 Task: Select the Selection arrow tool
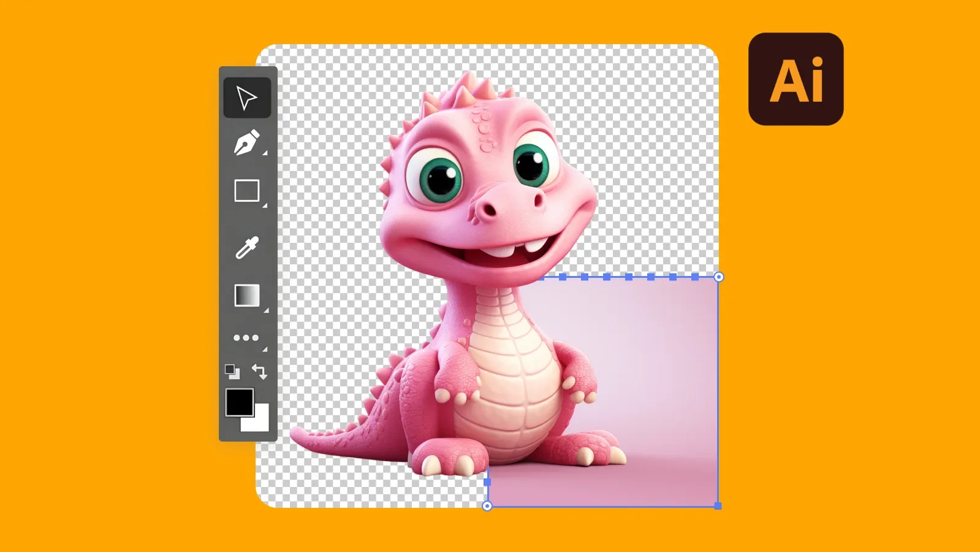click(247, 98)
